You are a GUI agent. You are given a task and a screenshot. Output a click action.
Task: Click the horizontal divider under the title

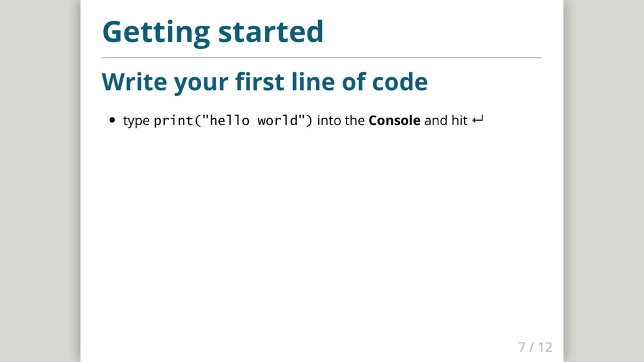pyautogui.click(x=321, y=58)
